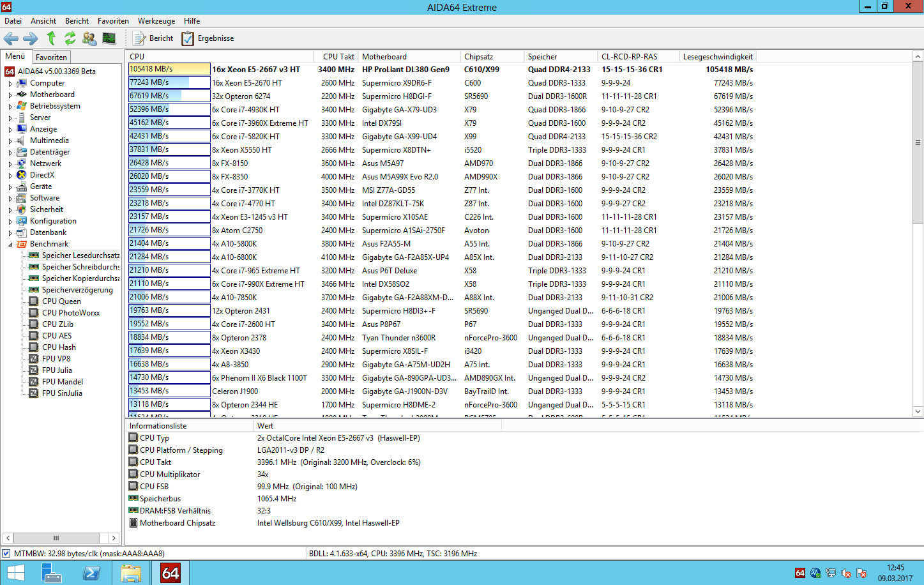Refresh results with the green arrows icon
The image size is (924, 585).
[70, 38]
